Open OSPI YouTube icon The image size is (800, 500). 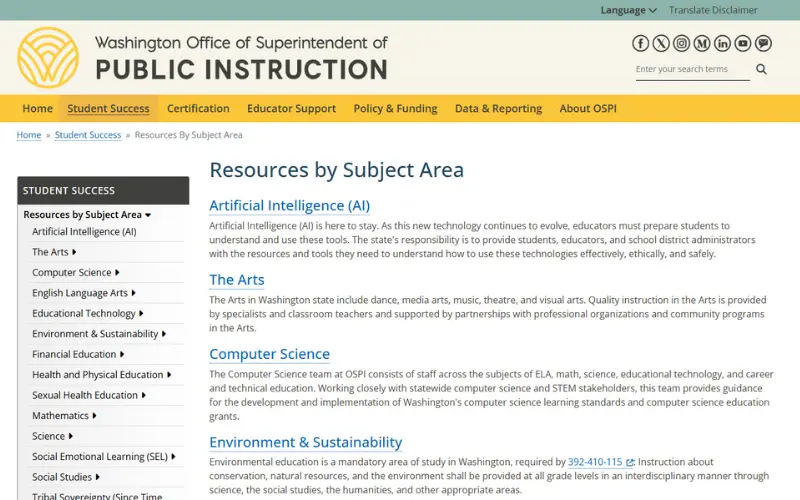[x=742, y=43]
